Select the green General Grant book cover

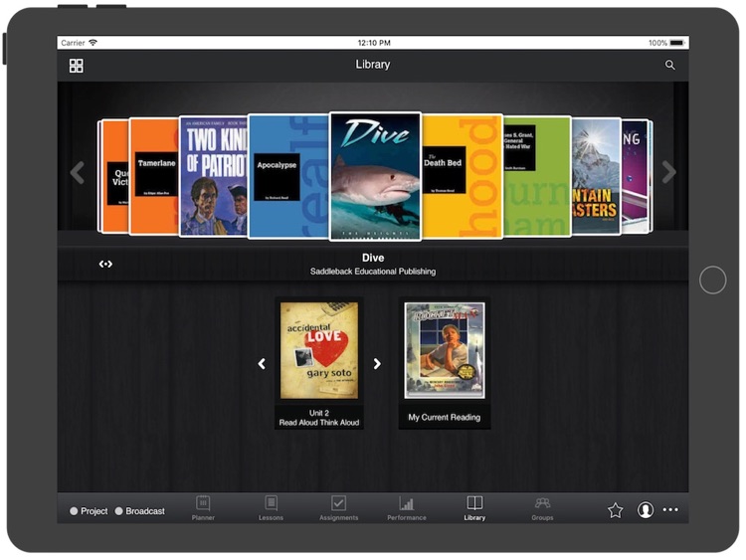[x=537, y=176]
